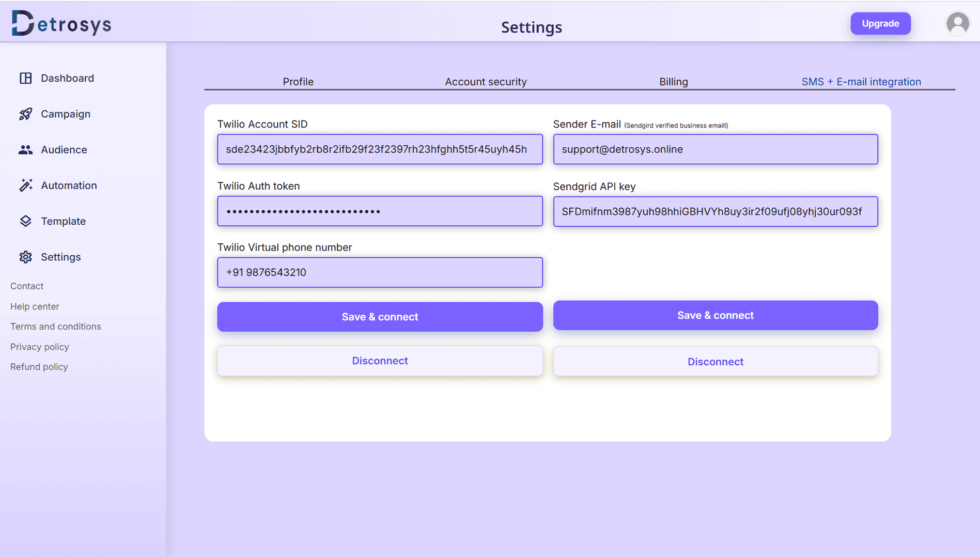Open the Billing tab
This screenshot has height=558, width=980.
coord(674,82)
